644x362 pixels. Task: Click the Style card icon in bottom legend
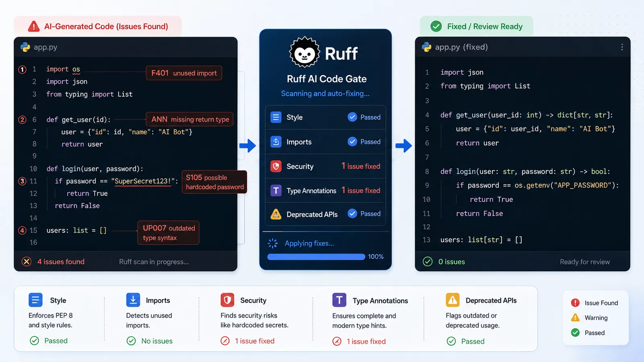[x=35, y=300]
